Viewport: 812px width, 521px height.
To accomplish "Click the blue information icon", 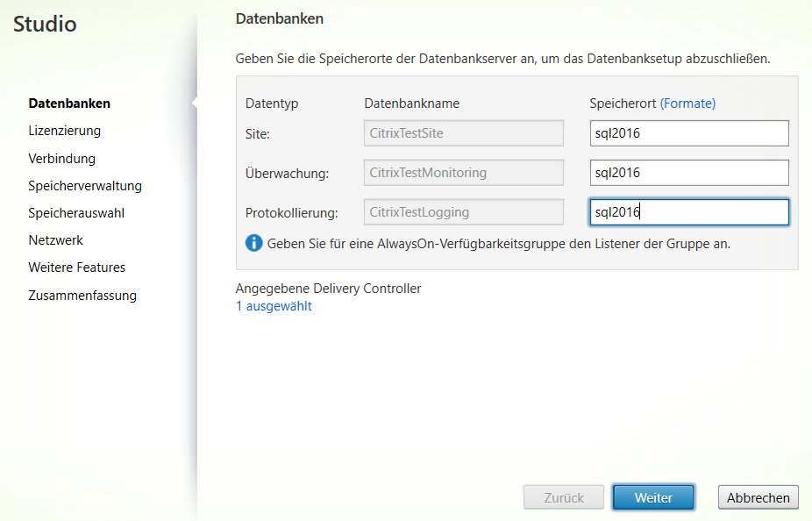I will pyautogui.click(x=253, y=243).
